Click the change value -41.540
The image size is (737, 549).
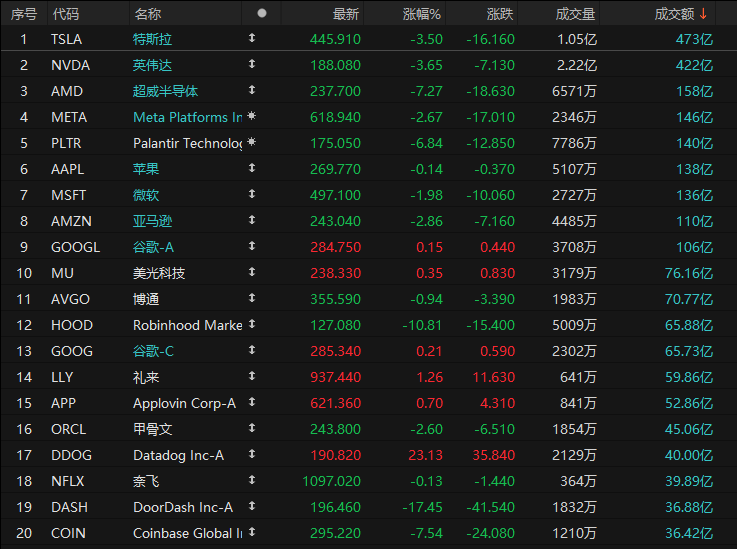point(490,507)
